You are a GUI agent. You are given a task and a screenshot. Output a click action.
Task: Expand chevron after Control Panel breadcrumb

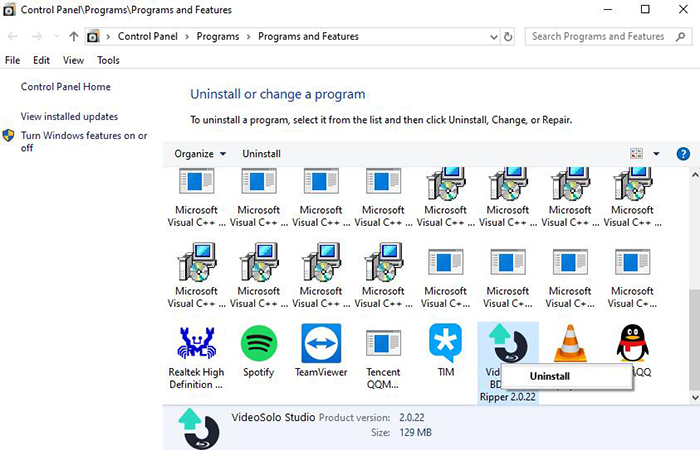[188, 37]
